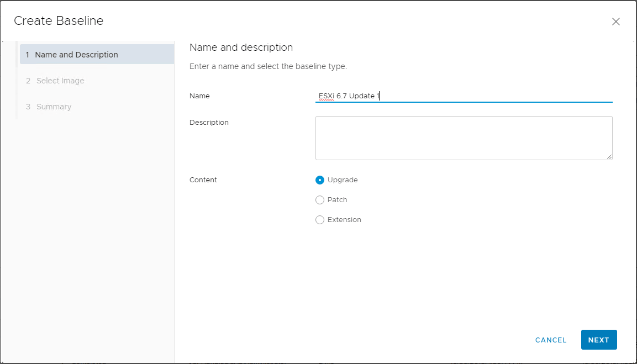Click the Name label

pyautogui.click(x=199, y=96)
